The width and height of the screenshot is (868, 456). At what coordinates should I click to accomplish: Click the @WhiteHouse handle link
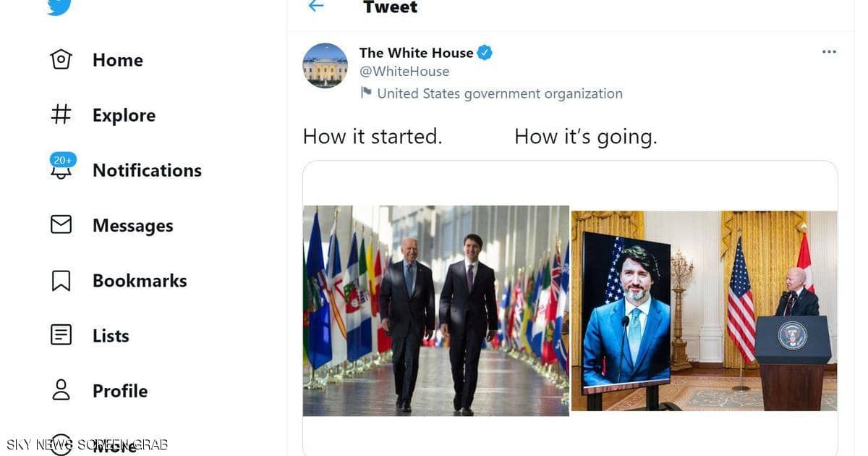tap(404, 72)
